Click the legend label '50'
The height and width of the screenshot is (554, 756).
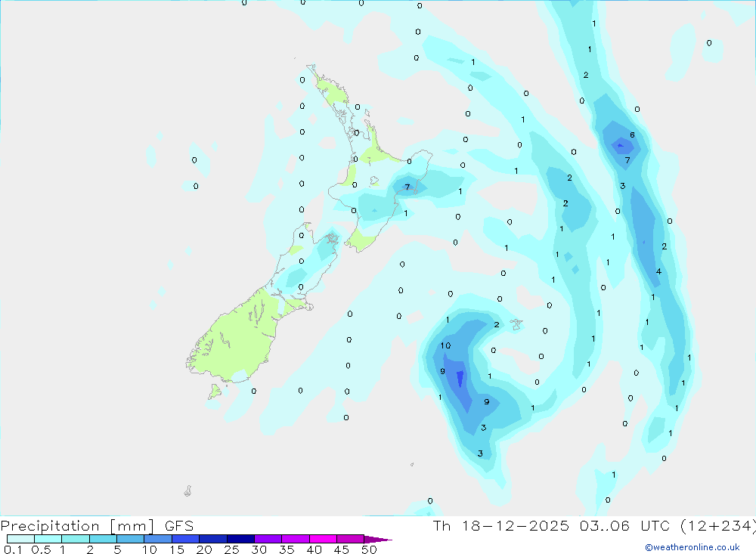pos(370,549)
